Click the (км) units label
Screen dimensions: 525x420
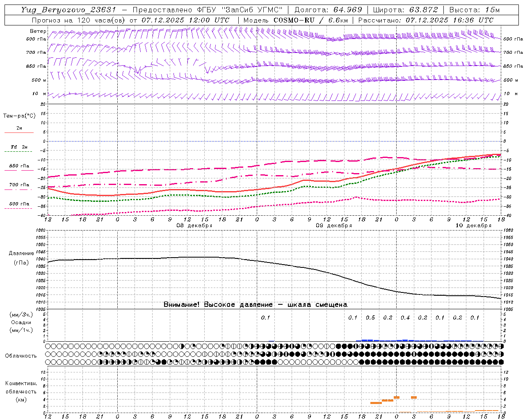21,399
